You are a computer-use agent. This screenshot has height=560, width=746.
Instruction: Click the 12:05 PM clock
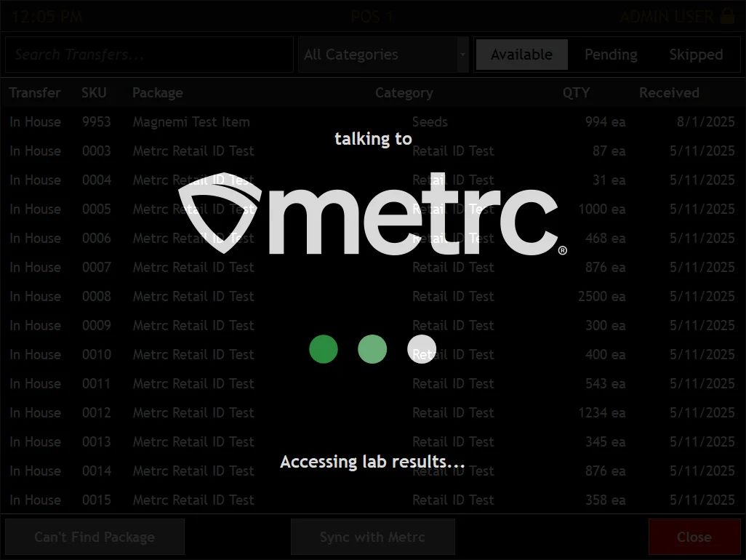[47, 17]
